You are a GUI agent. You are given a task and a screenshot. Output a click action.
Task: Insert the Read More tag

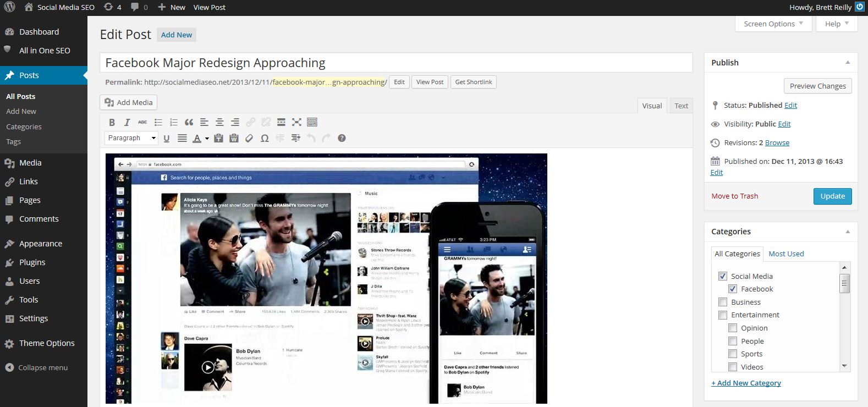(281, 122)
